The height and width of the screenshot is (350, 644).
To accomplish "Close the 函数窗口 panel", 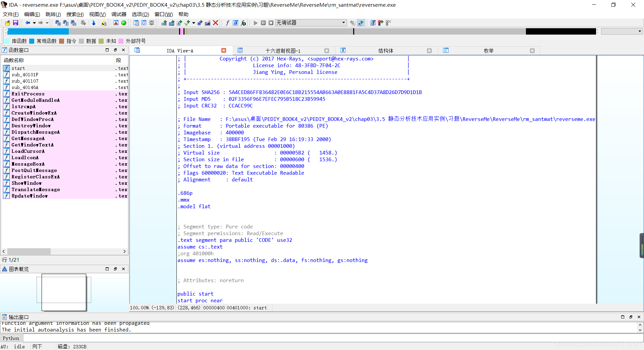I will (123, 50).
